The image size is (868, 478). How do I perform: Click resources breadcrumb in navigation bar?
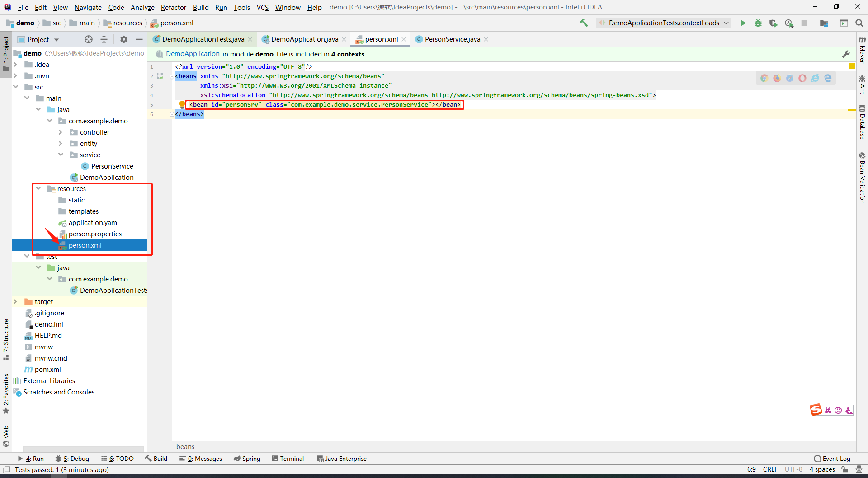(127, 23)
